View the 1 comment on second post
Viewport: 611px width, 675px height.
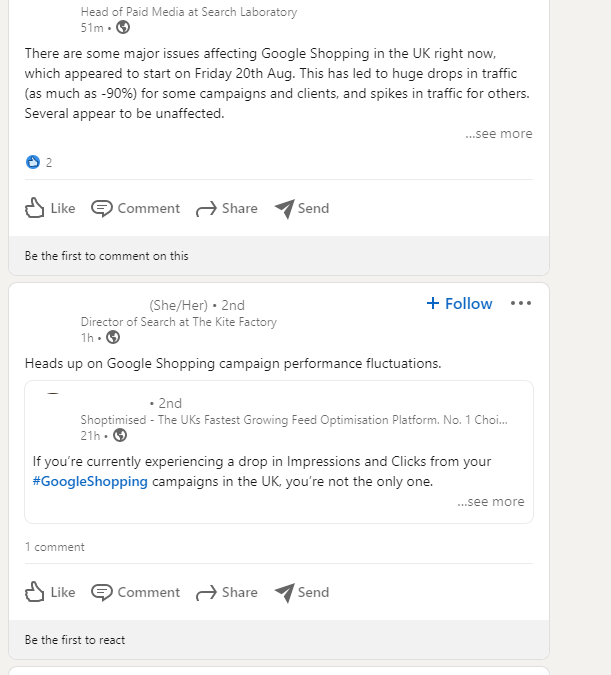(x=55, y=547)
